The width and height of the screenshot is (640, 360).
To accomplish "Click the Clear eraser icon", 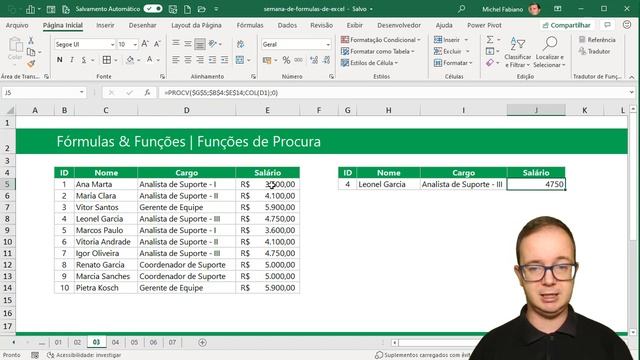I will (490, 63).
